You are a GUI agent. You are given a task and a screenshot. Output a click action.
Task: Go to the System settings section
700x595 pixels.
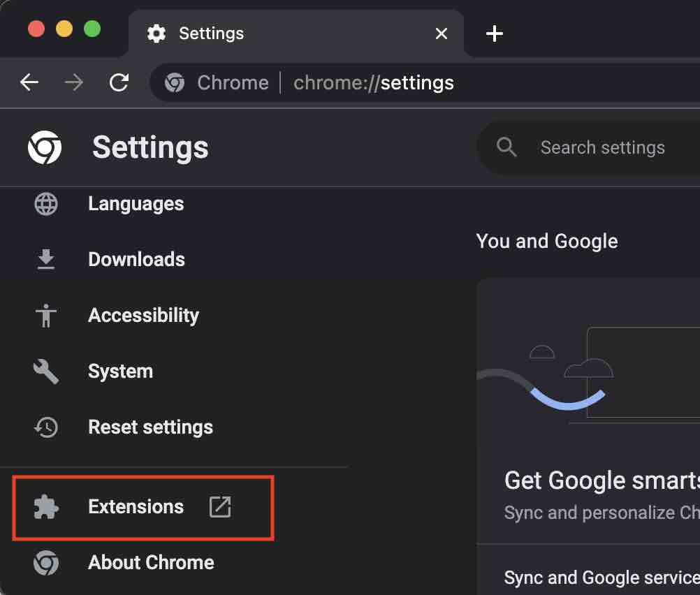click(x=120, y=372)
